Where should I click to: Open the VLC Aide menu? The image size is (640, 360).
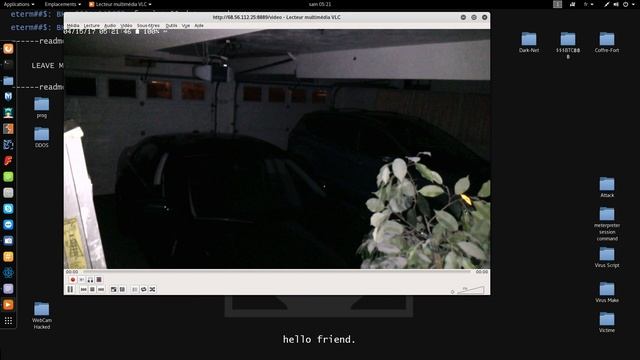[x=199, y=25]
